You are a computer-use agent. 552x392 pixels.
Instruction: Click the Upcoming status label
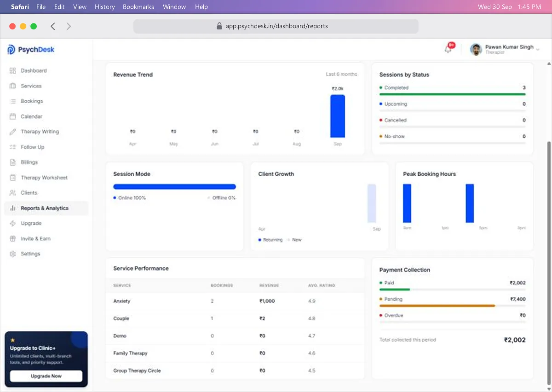pos(396,104)
